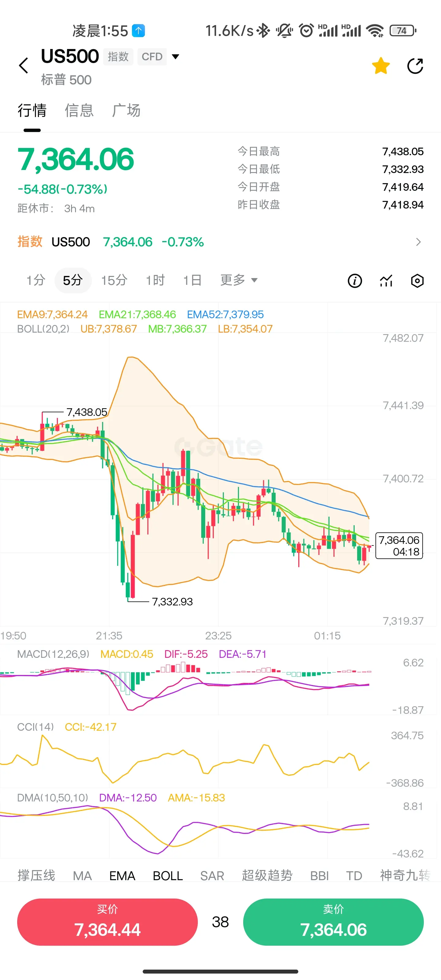Tap the Bluetooth status icon
Viewport: 441px width, 980px height.
coord(263,30)
